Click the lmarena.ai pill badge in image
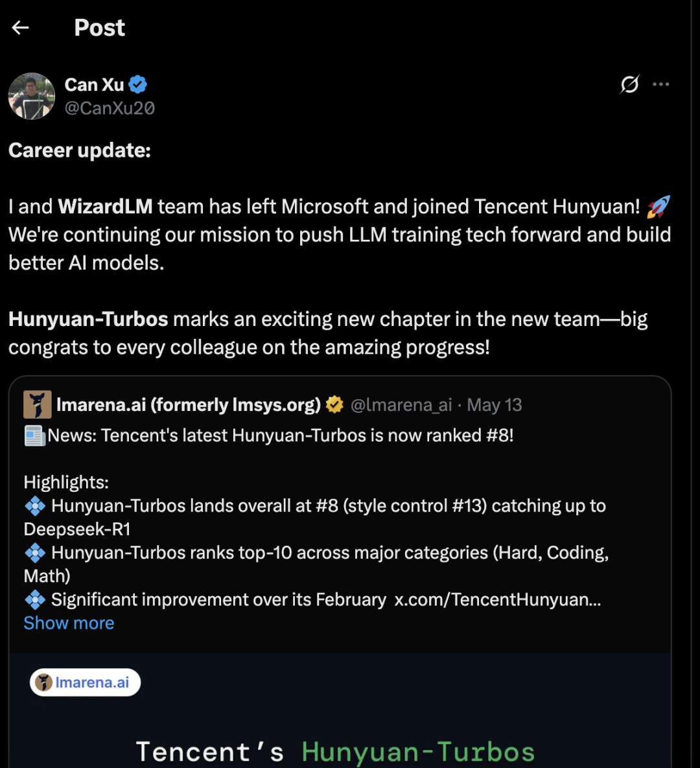 pos(86,682)
